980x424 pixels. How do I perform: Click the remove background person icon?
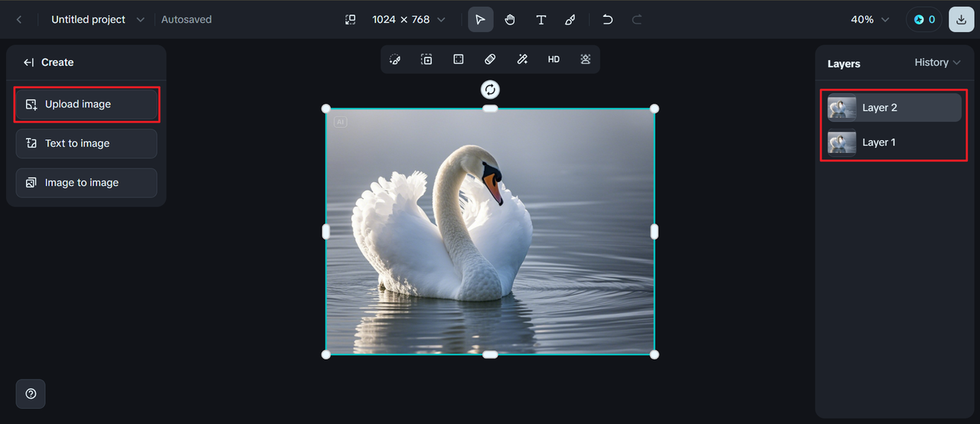coord(586,60)
